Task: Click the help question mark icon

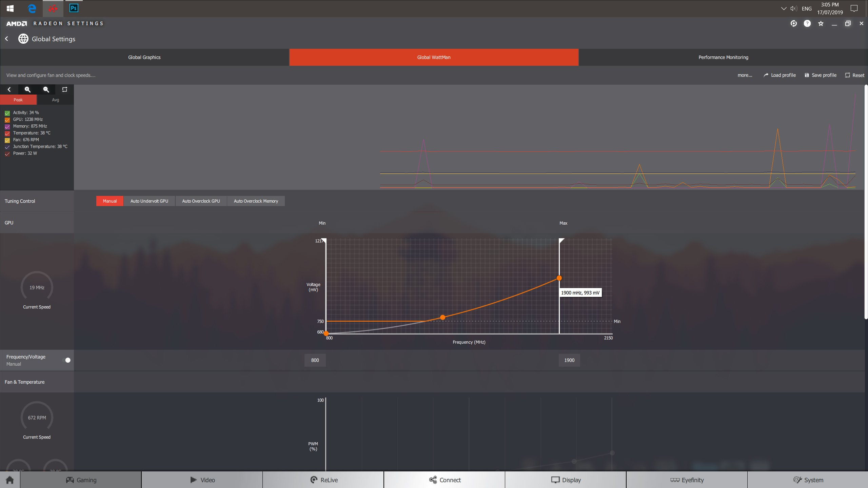Action: coord(807,23)
